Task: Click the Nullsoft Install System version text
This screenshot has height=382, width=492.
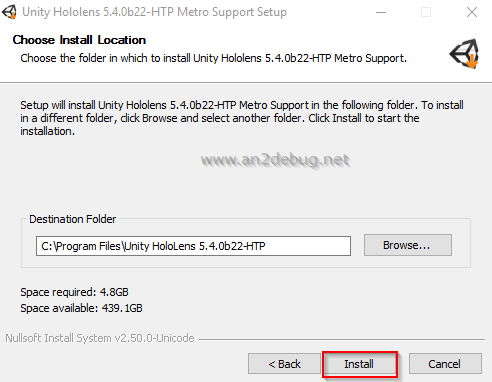Action: pos(100,338)
